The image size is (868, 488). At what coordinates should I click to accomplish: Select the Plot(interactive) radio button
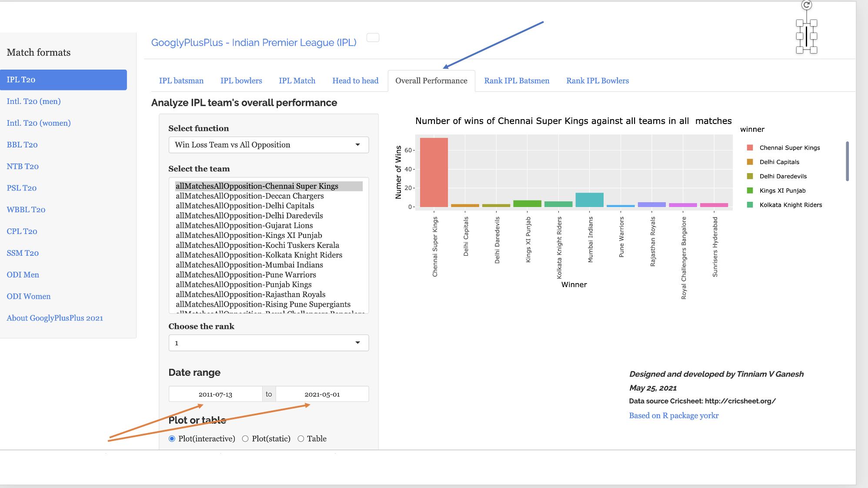tap(172, 439)
